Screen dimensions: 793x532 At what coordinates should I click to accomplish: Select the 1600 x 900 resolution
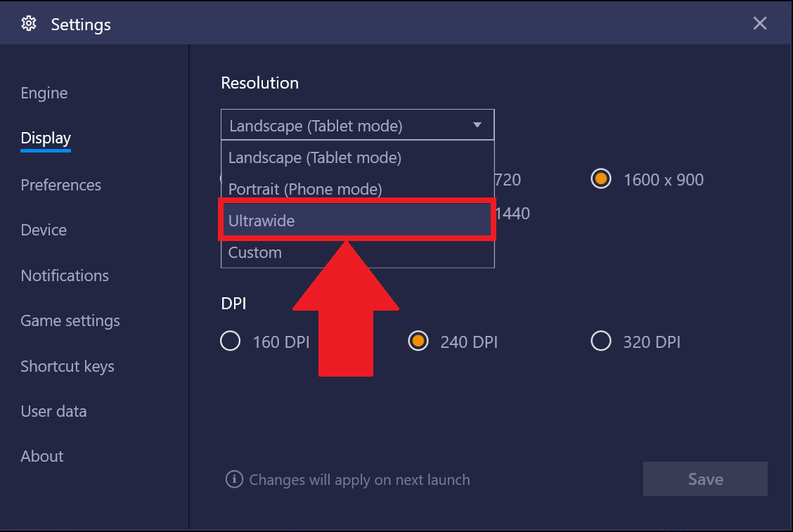(601, 179)
